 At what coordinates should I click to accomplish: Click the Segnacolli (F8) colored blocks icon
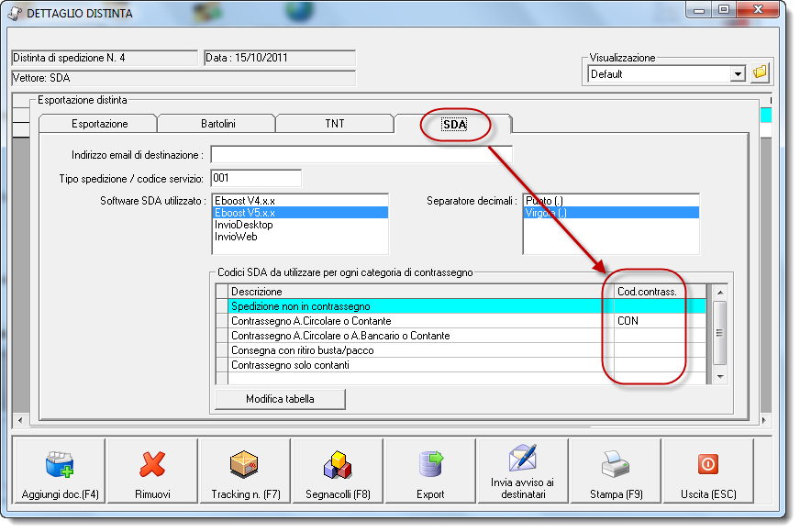[338, 471]
